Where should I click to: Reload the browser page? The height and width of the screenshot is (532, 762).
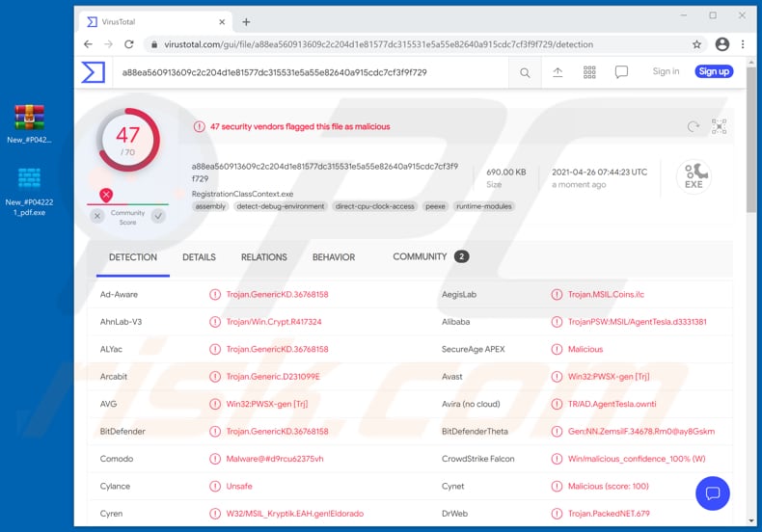click(x=129, y=44)
